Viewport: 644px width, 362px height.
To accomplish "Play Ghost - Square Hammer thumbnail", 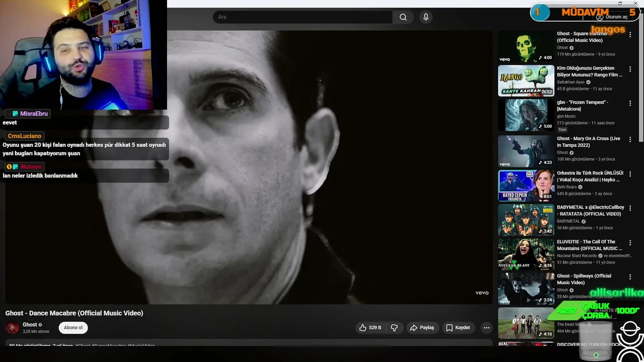I will [526, 46].
